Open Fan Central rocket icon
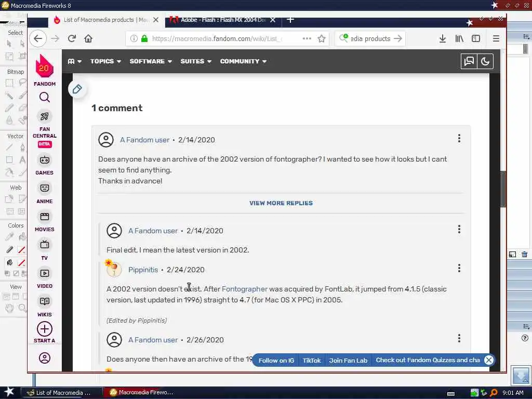Image resolution: width=532 pixels, height=399 pixels. 45,116
